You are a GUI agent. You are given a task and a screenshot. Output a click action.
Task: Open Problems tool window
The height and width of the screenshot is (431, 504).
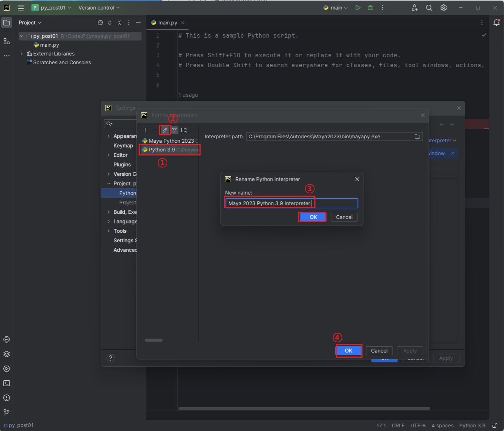pos(7,398)
